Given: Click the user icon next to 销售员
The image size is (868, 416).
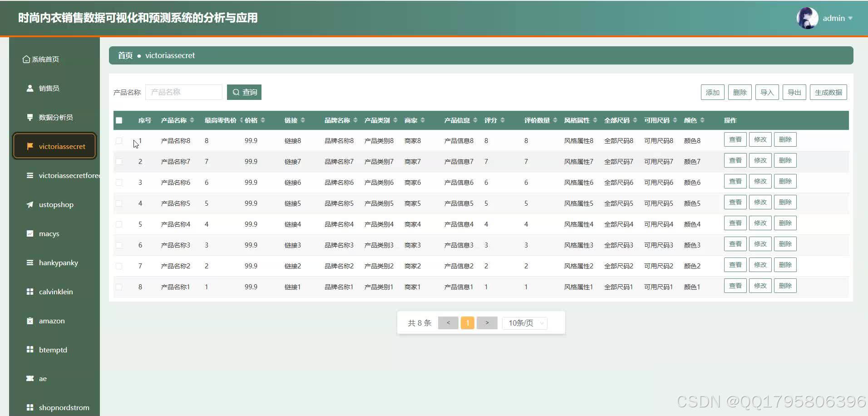Looking at the screenshot, I should pyautogui.click(x=30, y=88).
